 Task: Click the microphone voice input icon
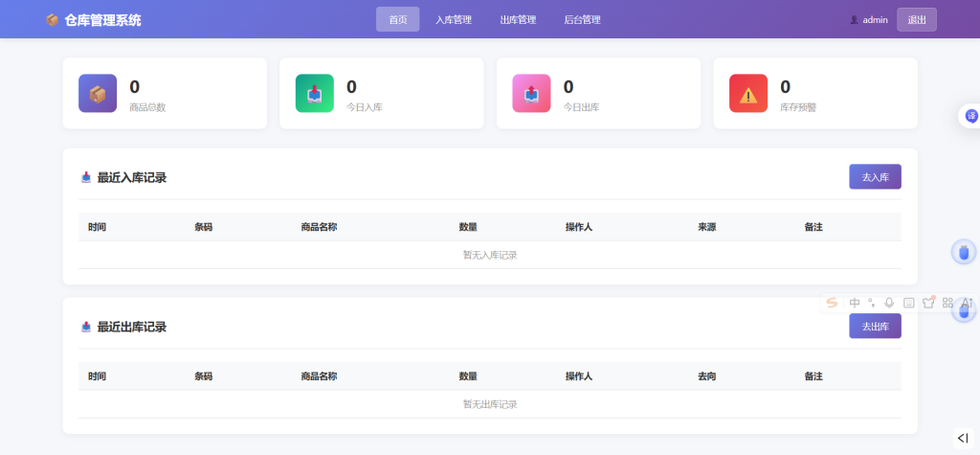[889, 303]
